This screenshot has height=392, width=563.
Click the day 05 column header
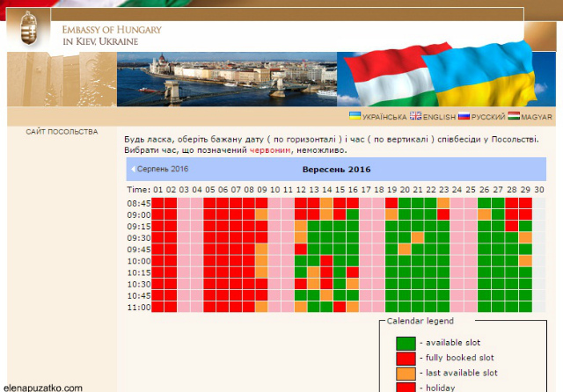point(209,189)
